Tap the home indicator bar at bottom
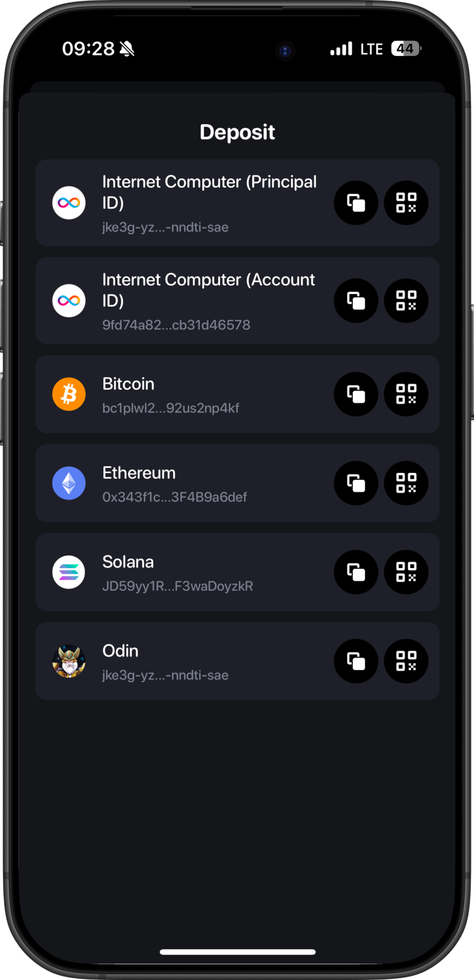Screen dimensions: 474x980 (238, 952)
